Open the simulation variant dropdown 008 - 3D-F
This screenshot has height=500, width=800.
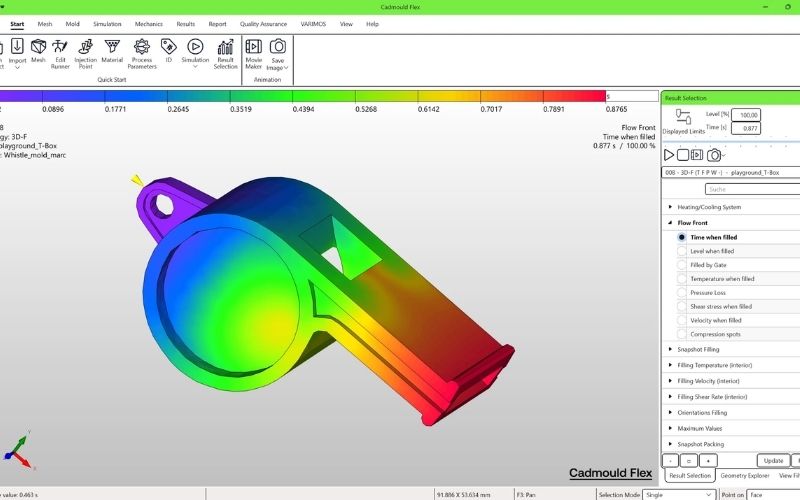click(731, 172)
